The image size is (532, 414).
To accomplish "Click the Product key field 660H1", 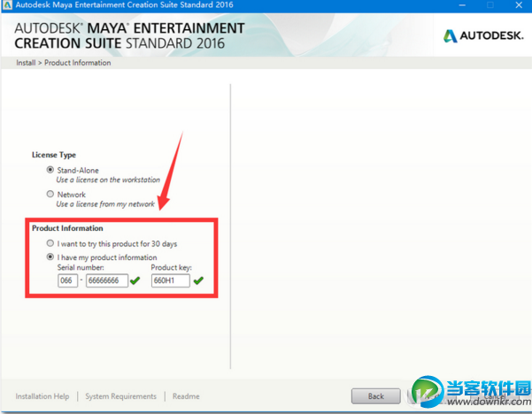I will pyautogui.click(x=170, y=280).
